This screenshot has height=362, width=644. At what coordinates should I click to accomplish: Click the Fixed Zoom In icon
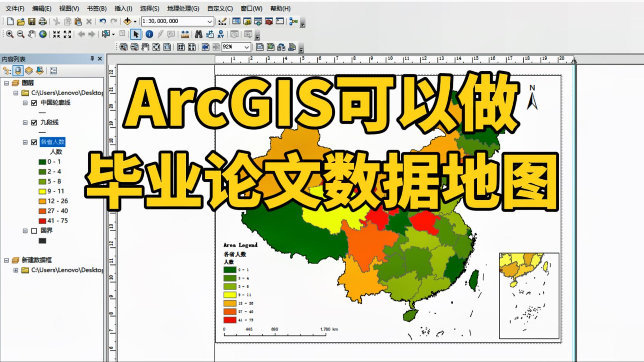(56, 34)
